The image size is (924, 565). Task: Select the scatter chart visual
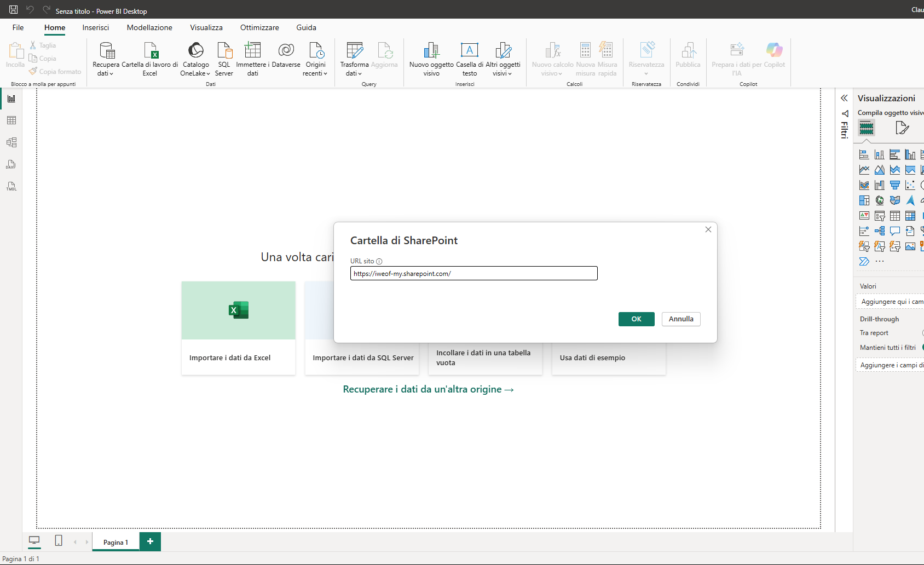click(910, 185)
